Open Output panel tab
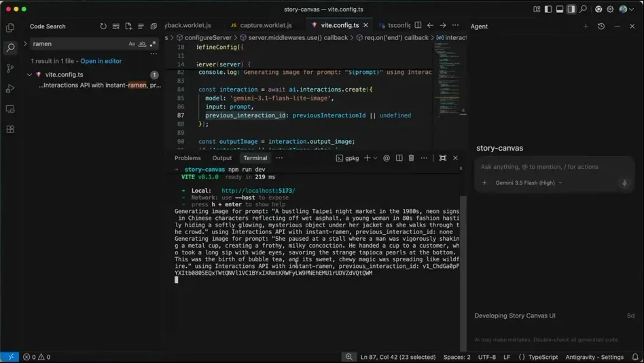 (x=222, y=158)
